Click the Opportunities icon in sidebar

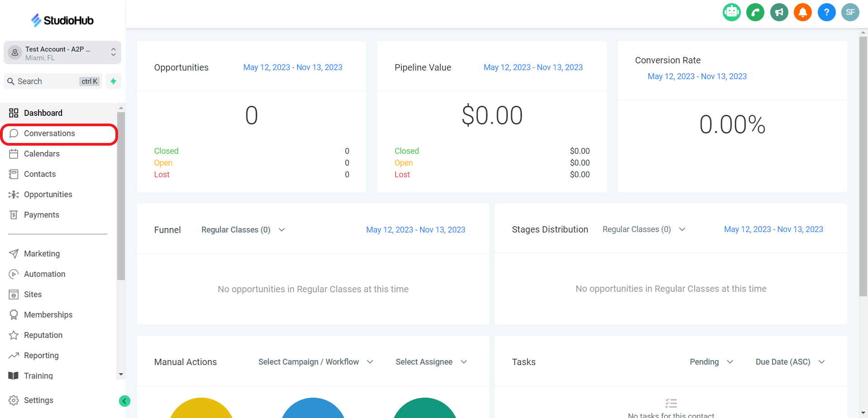(14, 195)
